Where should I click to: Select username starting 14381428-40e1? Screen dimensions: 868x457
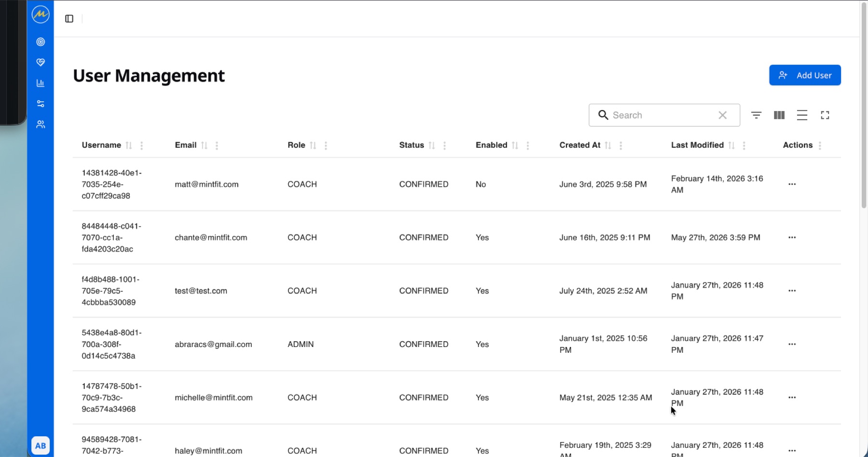112,184
